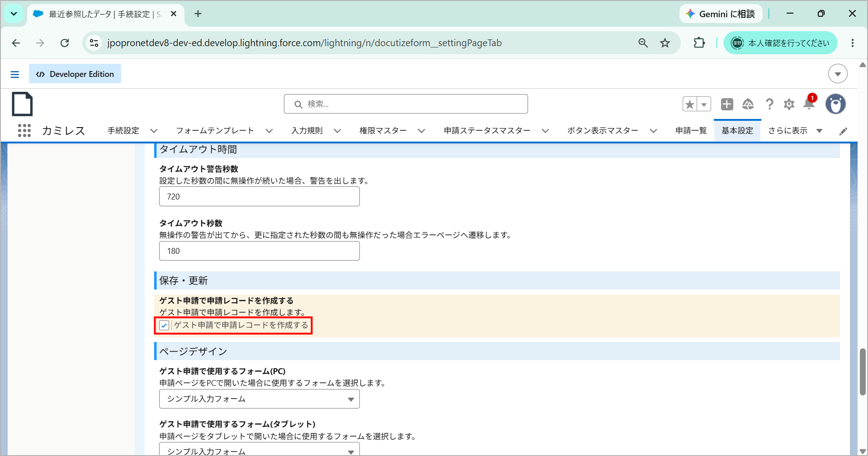Viewport: 868px width, 456px height.
Task: Open the global actions plus icon
Action: [x=727, y=104]
